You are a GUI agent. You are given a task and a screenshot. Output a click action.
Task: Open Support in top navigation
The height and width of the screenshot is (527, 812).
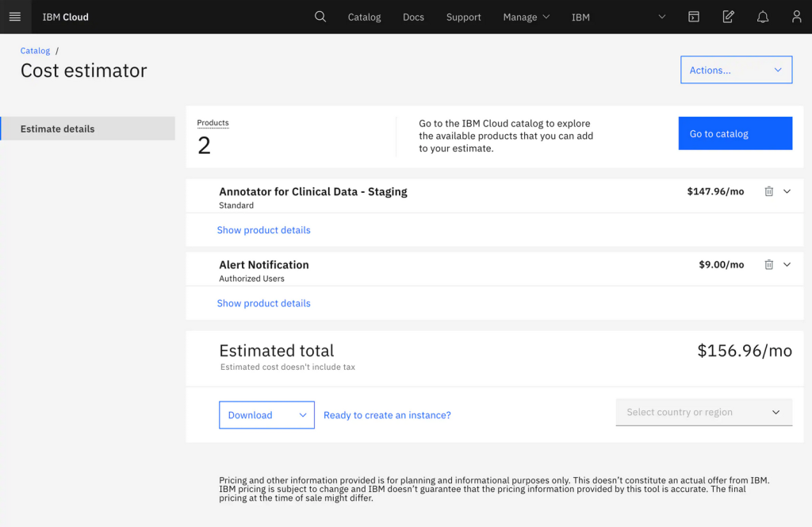463,17
